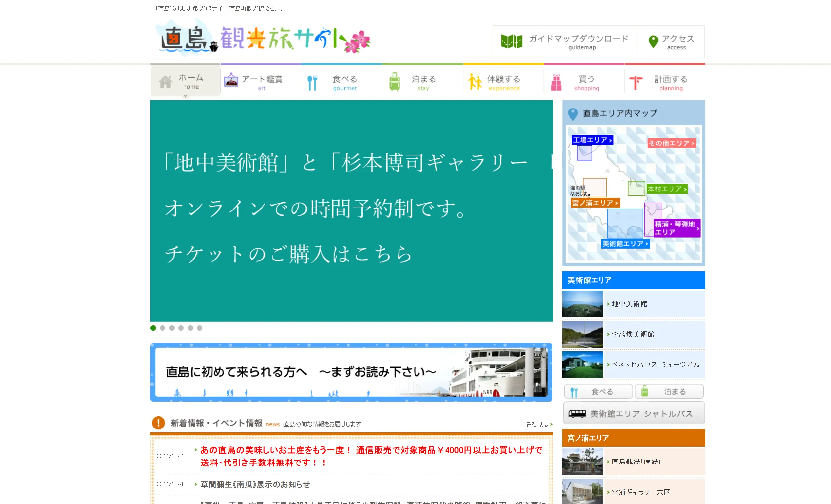Select the last carousel indicator dot
The width and height of the screenshot is (831, 504).
click(x=200, y=328)
